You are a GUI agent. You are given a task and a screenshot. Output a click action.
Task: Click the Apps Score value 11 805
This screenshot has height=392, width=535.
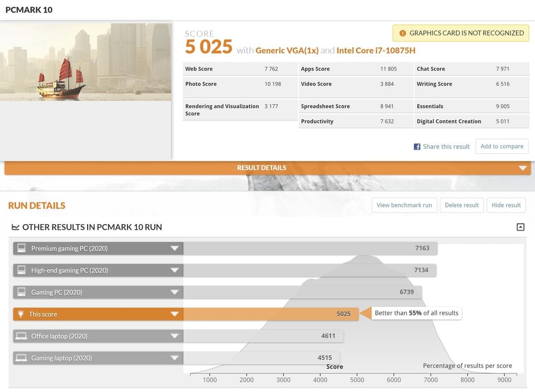pyautogui.click(x=388, y=69)
